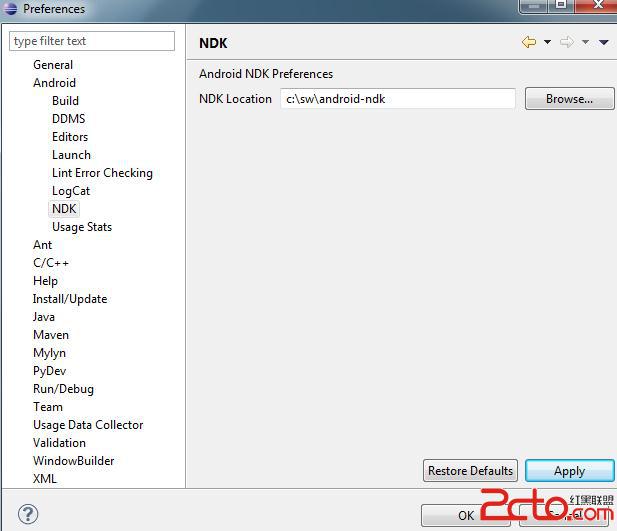Open the Build preferences page

65,101
